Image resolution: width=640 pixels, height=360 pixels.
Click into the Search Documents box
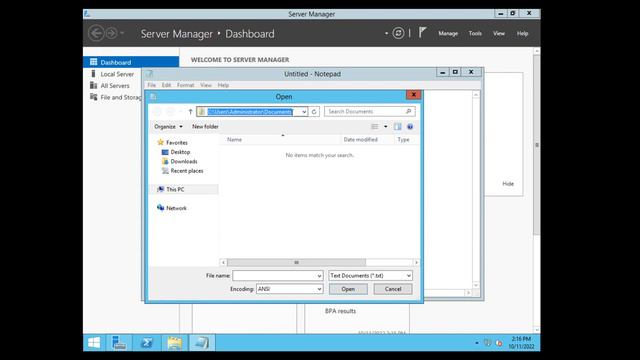(364, 111)
